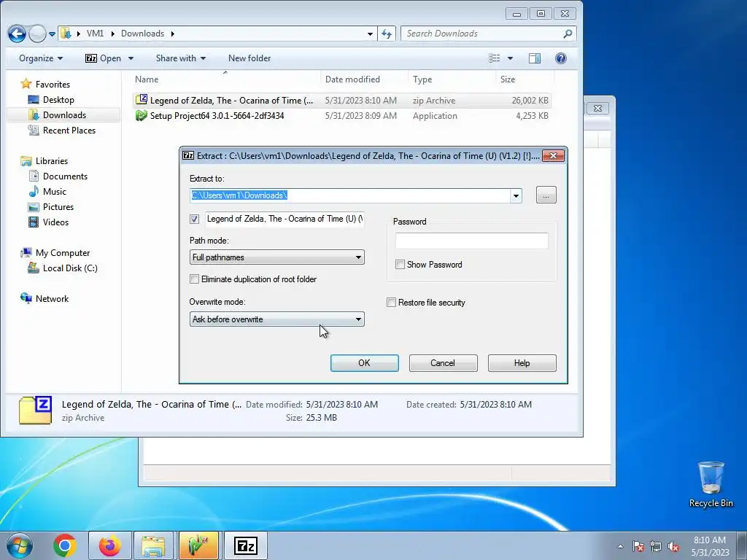Open the address bar history dropdown arrow
747x560 pixels.
370,34
